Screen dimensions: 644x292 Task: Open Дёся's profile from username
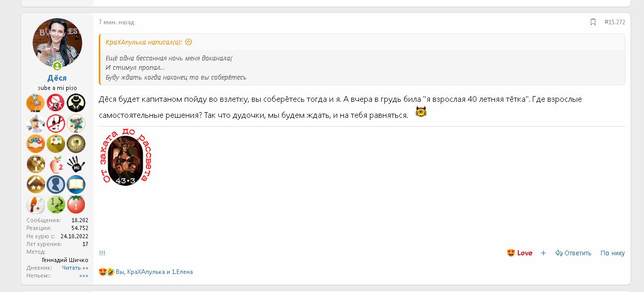pyautogui.click(x=57, y=78)
